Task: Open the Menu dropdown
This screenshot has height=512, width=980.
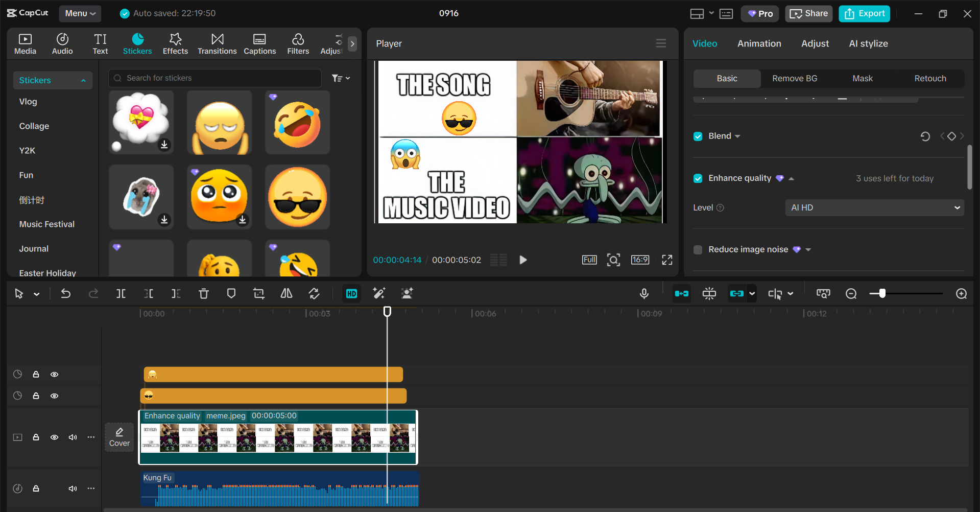Action: [x=80, y=14]
